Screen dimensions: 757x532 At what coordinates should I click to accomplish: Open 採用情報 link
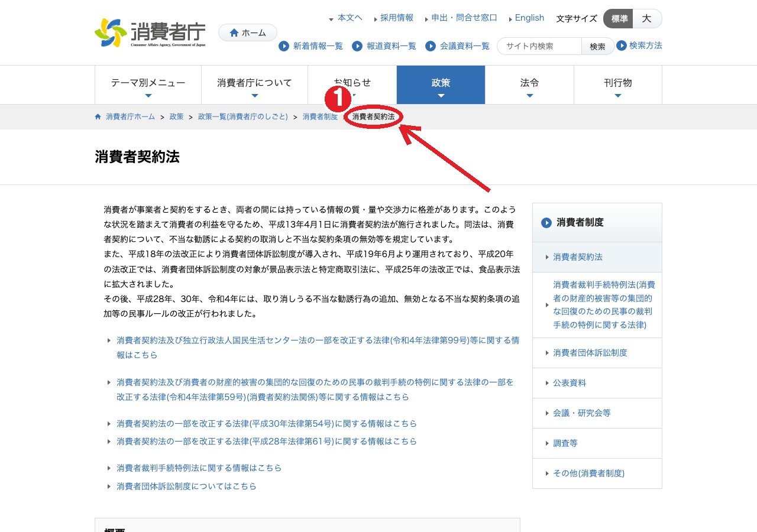point(397,18)
